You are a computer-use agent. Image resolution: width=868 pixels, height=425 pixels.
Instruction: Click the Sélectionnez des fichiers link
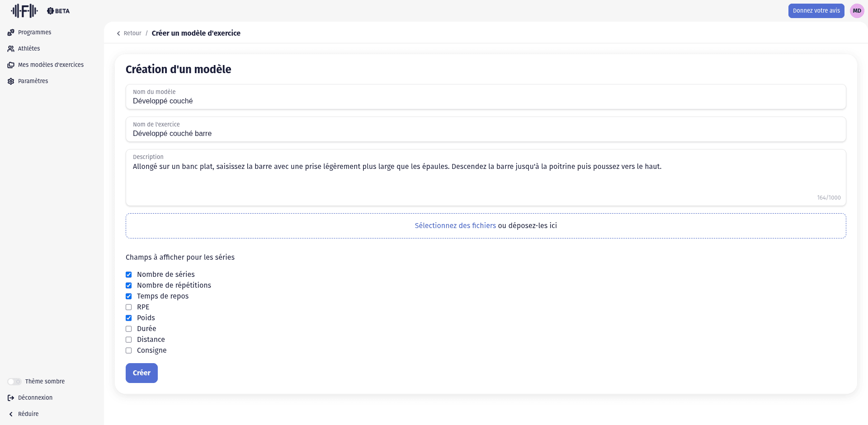[x=455, y=226]
